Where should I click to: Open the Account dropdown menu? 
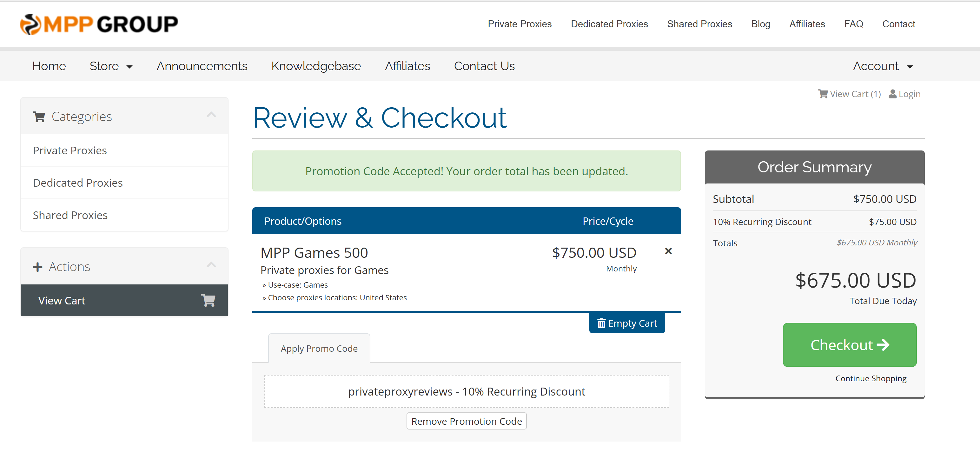[x=883, y=66]
